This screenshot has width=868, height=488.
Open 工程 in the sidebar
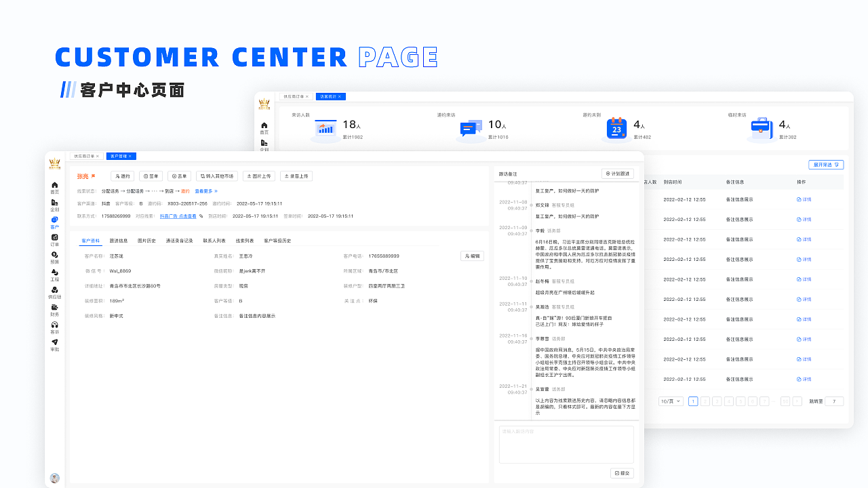[x=54, y=274]
